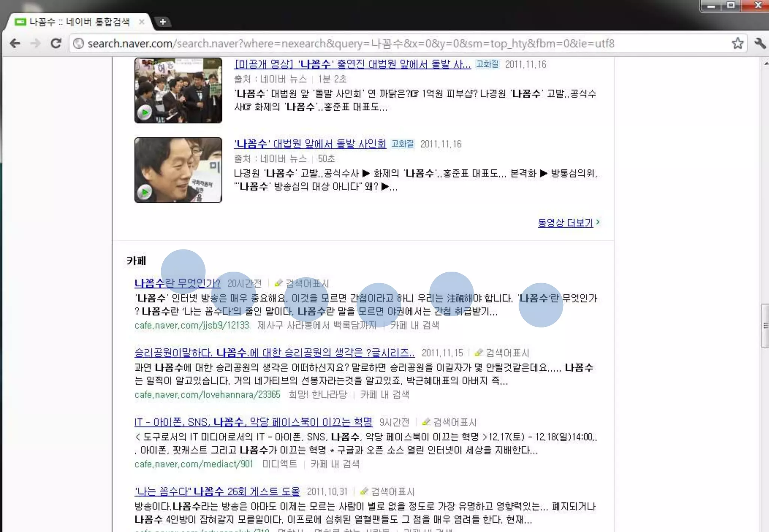This screenshot has height=532, width=769.
Task: Click the vertical scrollbar thumb
Action: click(x=764, y=326)
